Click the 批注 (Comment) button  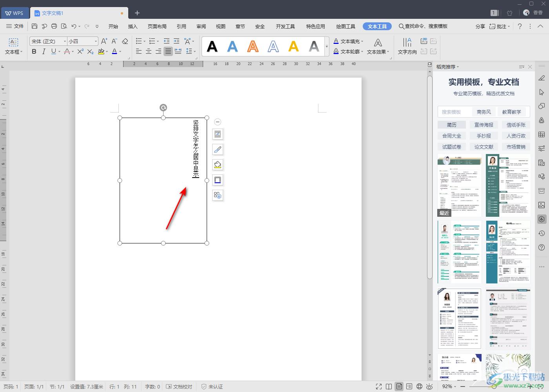(500, 26)
